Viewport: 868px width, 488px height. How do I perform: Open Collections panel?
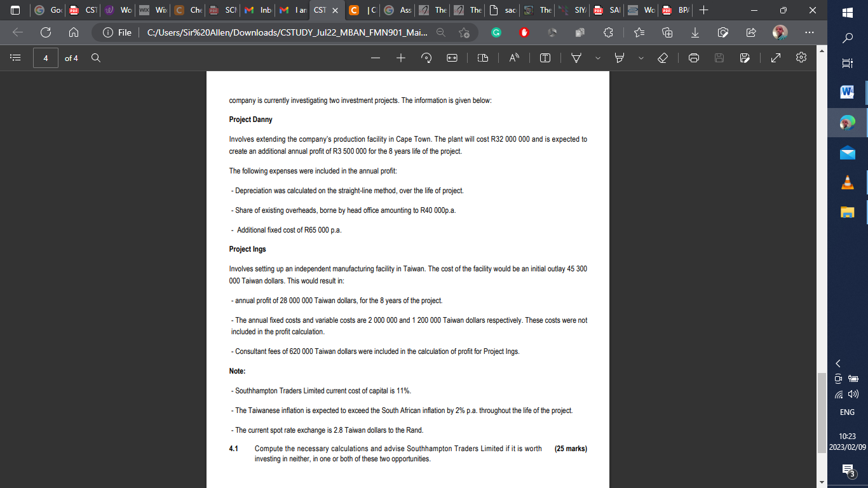point(667,32)
